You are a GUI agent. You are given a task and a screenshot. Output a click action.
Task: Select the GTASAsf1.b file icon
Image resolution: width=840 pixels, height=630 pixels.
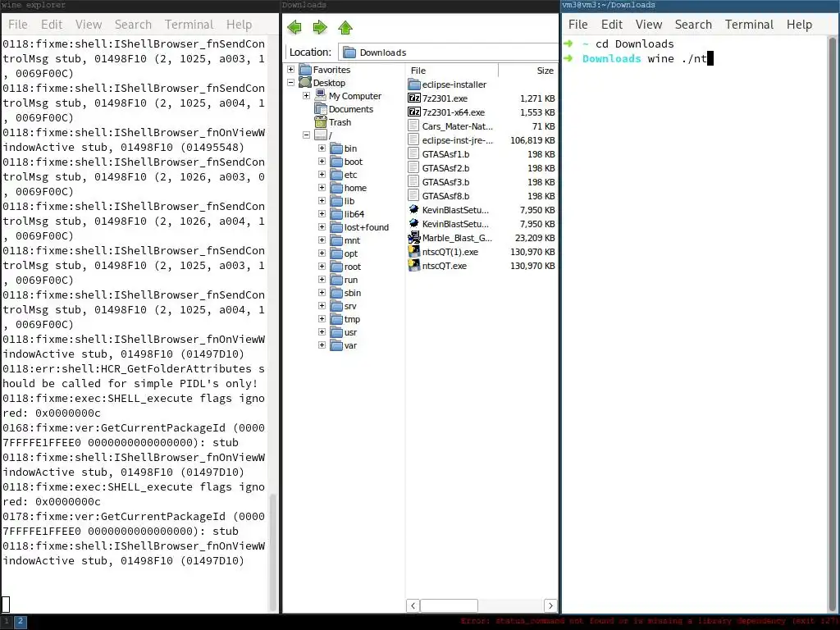point(413,153)
